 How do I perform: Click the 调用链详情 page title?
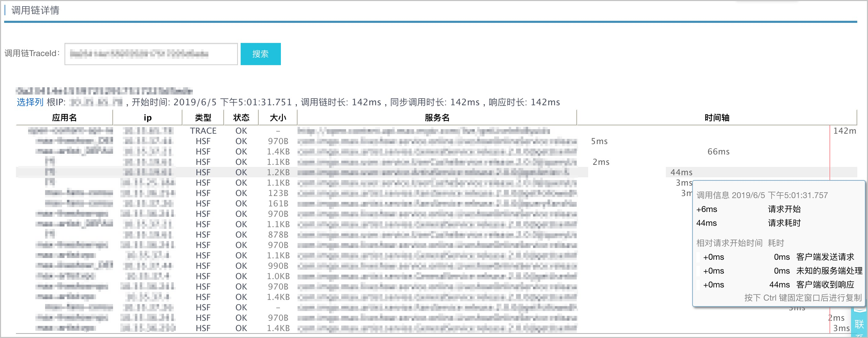tap(35, 10)
